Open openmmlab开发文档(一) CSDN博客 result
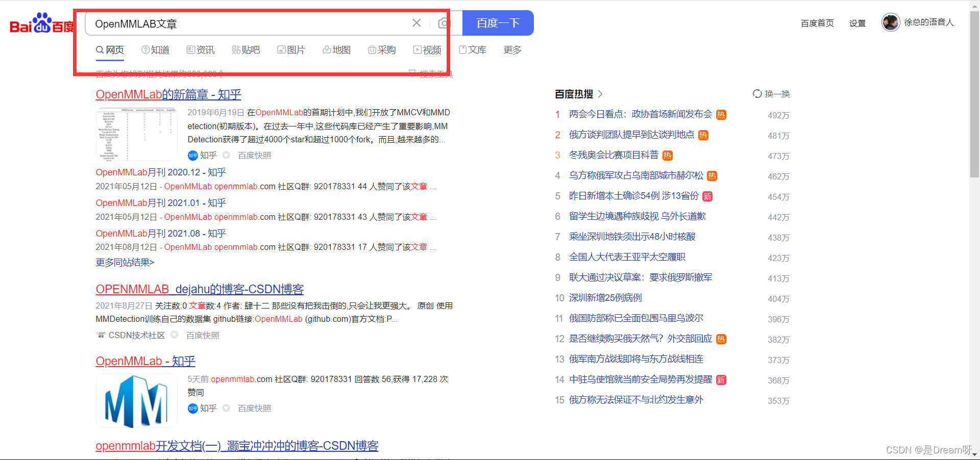Viewport: 980px width, 460px height. [x=237, y=446]
